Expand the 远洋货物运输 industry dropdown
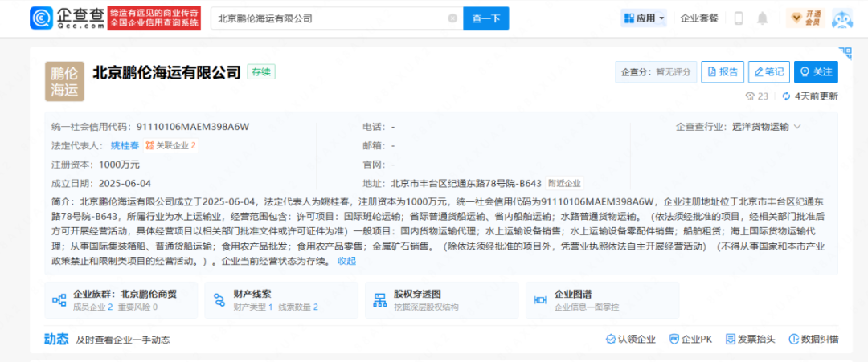868x362 pixels. coord(766,127)
